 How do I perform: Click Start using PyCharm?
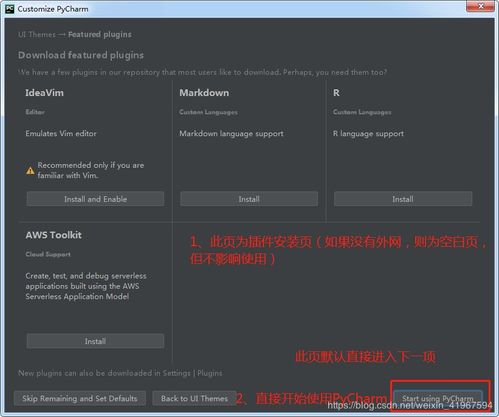pos(438,398)
